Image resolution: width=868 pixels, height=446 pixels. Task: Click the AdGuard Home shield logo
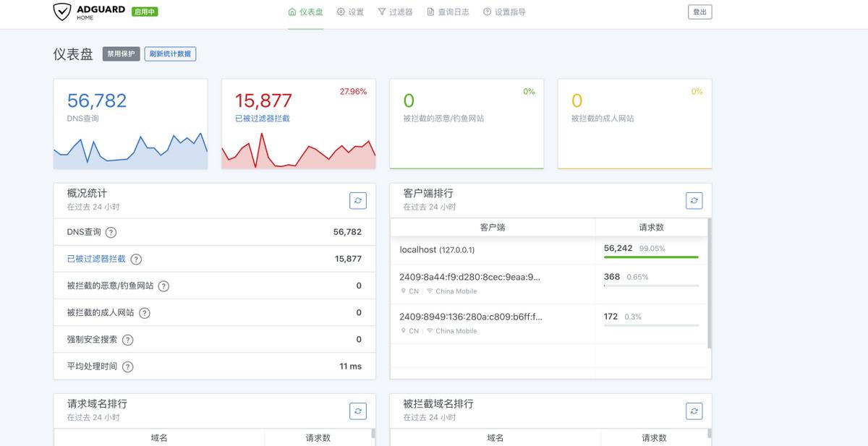61,11
